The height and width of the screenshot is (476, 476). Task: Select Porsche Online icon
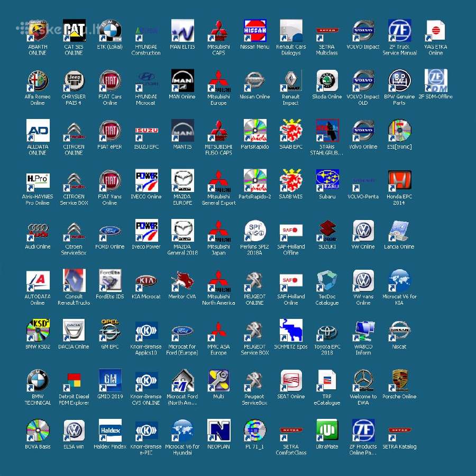[399, 380]
